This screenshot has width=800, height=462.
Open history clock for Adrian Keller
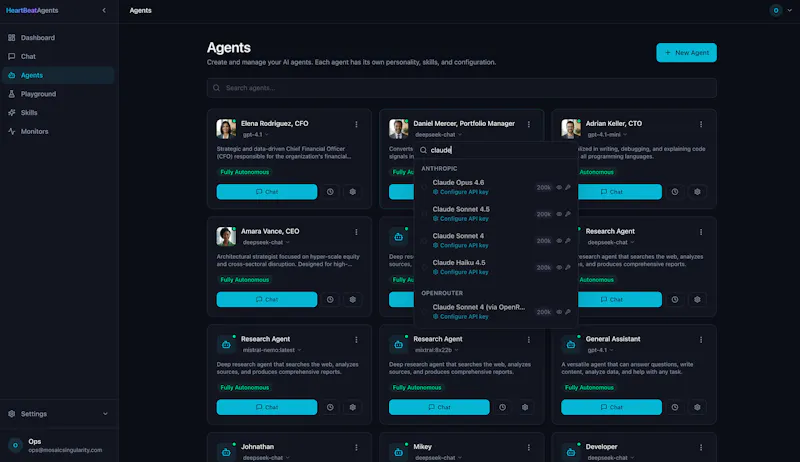pyautogui.click(x=675, y=192)
